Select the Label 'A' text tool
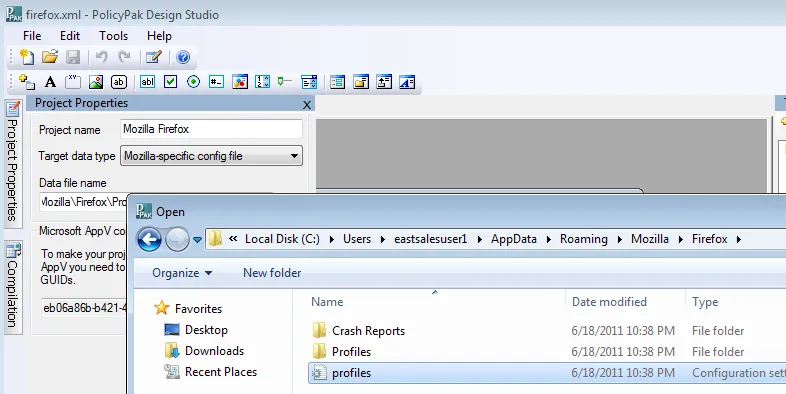This screenshot has height=394, width=786. click(x=50, y=82)
